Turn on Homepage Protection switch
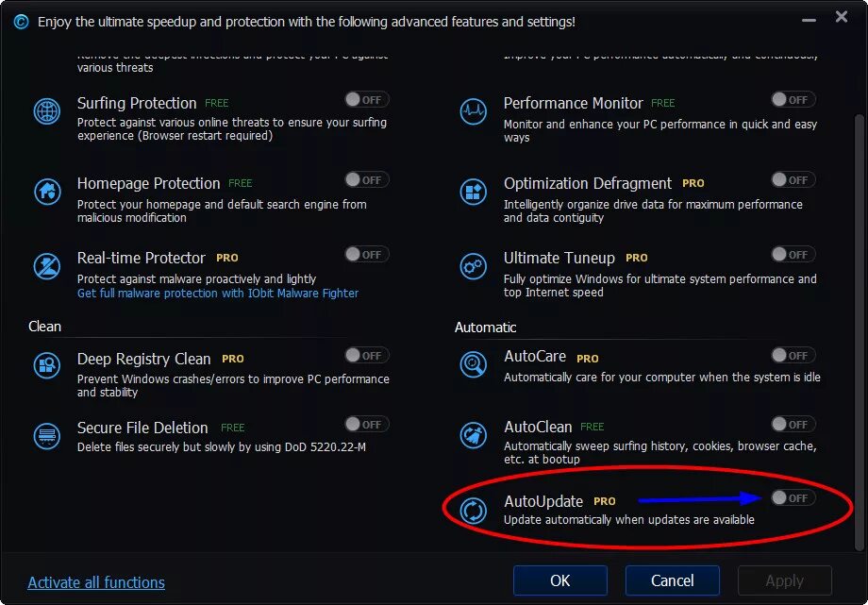The width and height of the screenshot is (868, 605). pyautogui.click(x=367, y=180)
